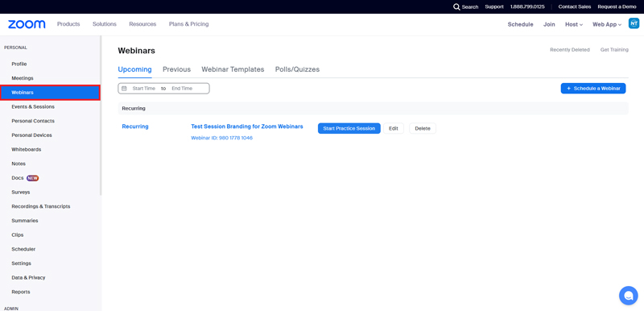Click the Start Time field
The image size is (644, 311).
click(144, 89)
